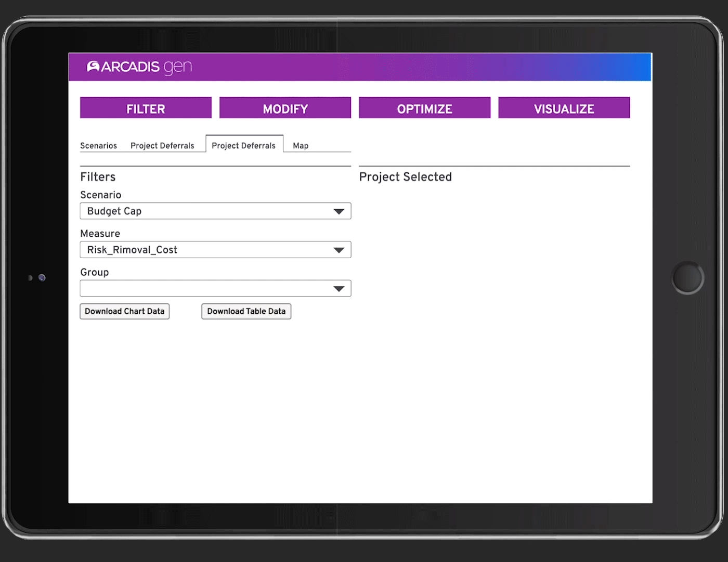Click the Filters heading
Viewport: 728px width, 562px height.
pyautogui.click(x=98, y=177)
